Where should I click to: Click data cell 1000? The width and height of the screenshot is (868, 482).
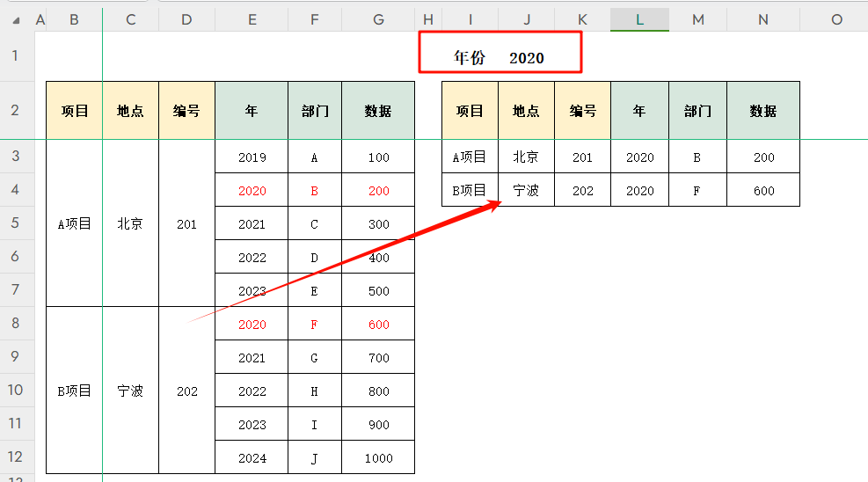click(x=378, y=457)
